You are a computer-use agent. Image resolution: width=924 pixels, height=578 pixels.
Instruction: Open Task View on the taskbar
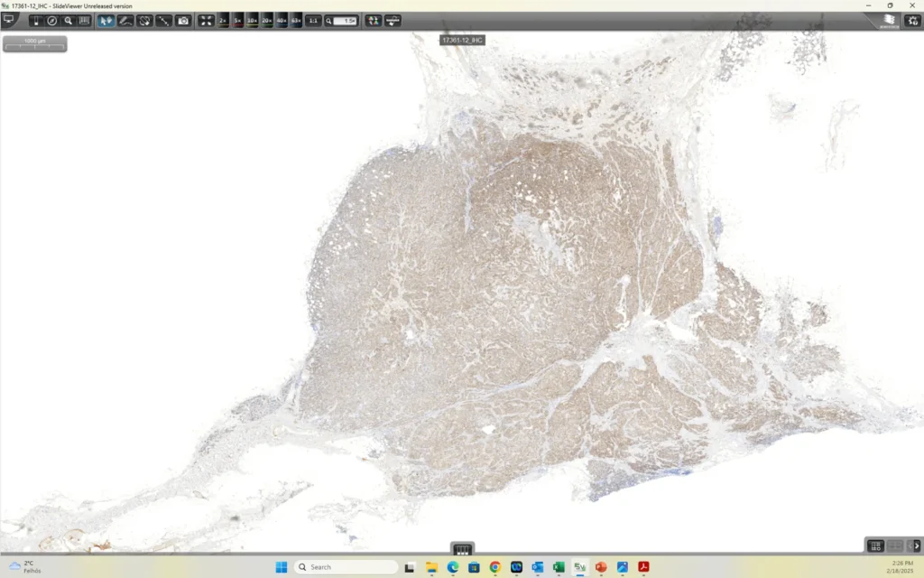(x=410, y=567)
